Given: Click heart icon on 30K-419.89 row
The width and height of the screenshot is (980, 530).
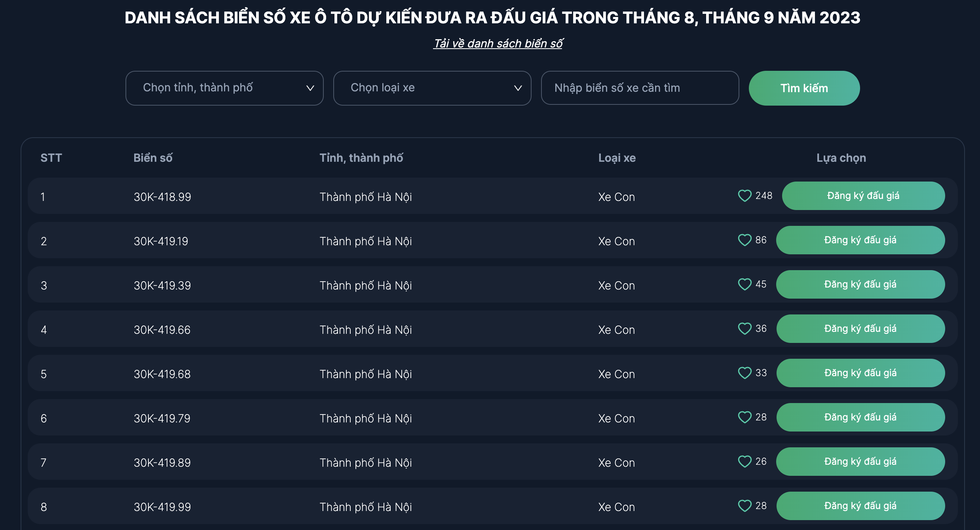Looking at the screenshot, I should pyautogui.click(x=744, y=462).
